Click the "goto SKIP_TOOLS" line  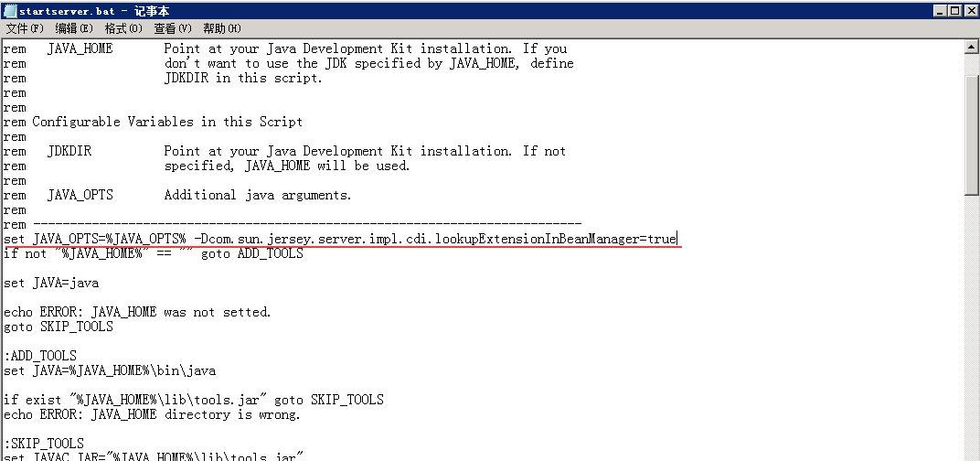click(x=59, y=327)
